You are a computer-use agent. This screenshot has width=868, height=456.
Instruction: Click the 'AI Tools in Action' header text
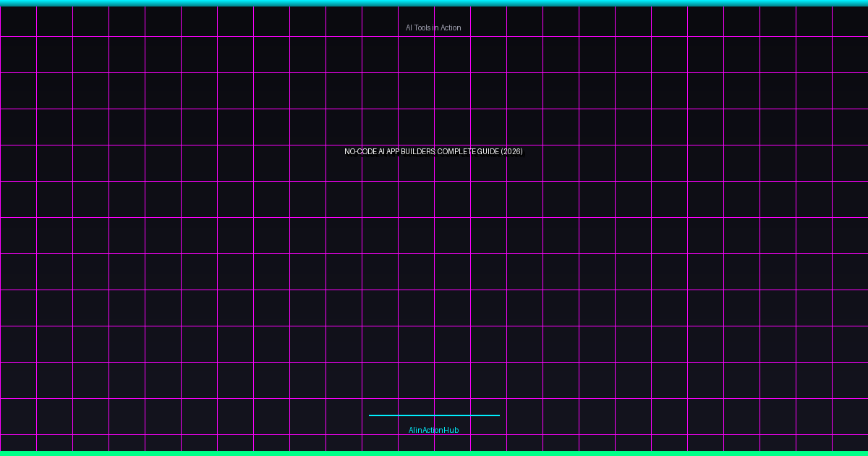[x=433, y=28]
